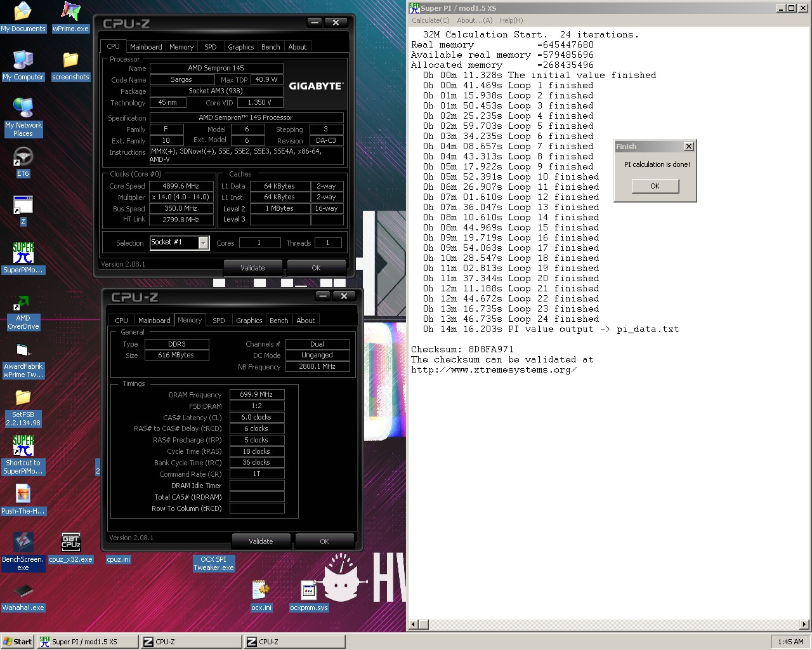This screenshot has width=812, height=650.
Task: Open ocx.ini file icon
Action: click(x=261, y=596)
